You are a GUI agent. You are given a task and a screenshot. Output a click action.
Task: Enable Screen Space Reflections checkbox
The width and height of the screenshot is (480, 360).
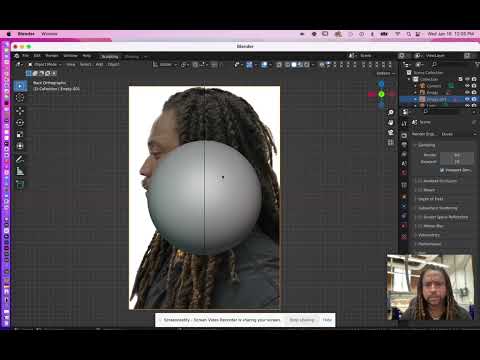(x=420, y=217)
